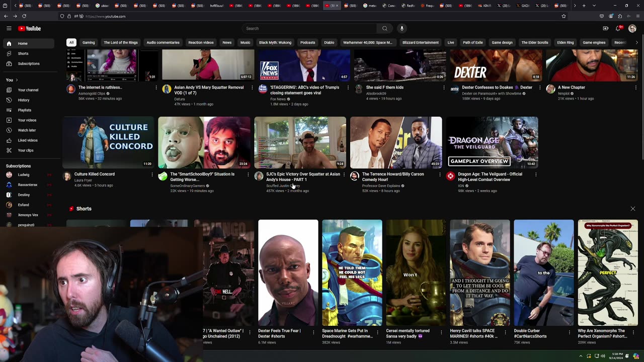Screen dimensions: 644x362
Task: Open Dexter Feels True Fear short
Action: 288,273
